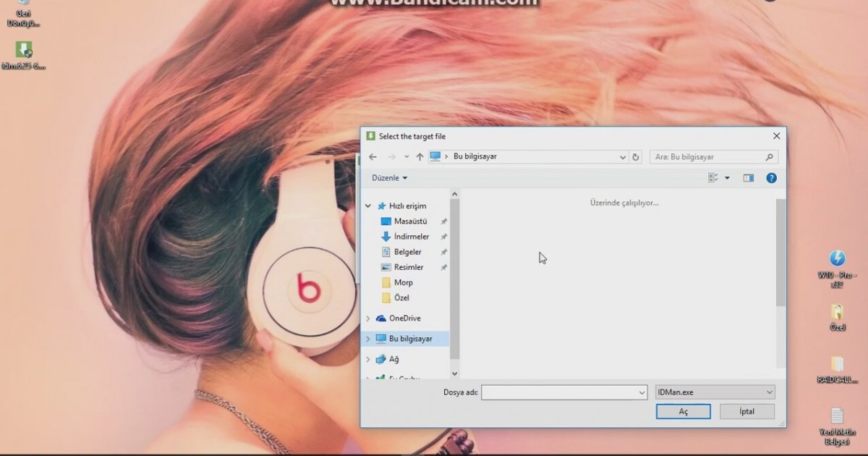Click the İptal button
868x456 pixels.
pos(747,411)
